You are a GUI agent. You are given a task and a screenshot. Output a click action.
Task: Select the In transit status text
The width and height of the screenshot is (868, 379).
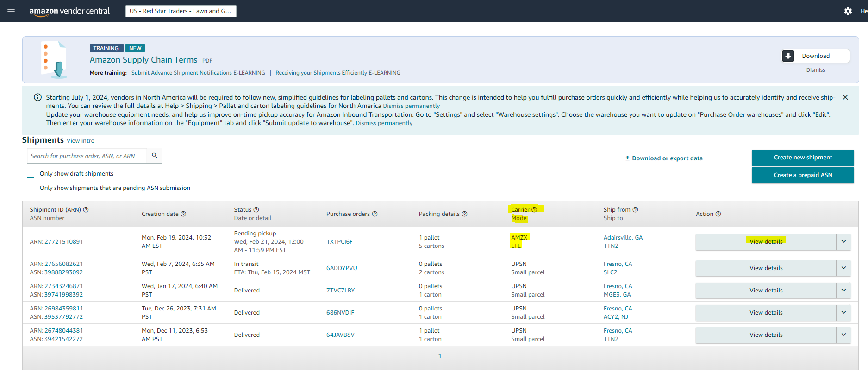coord(246,264)
